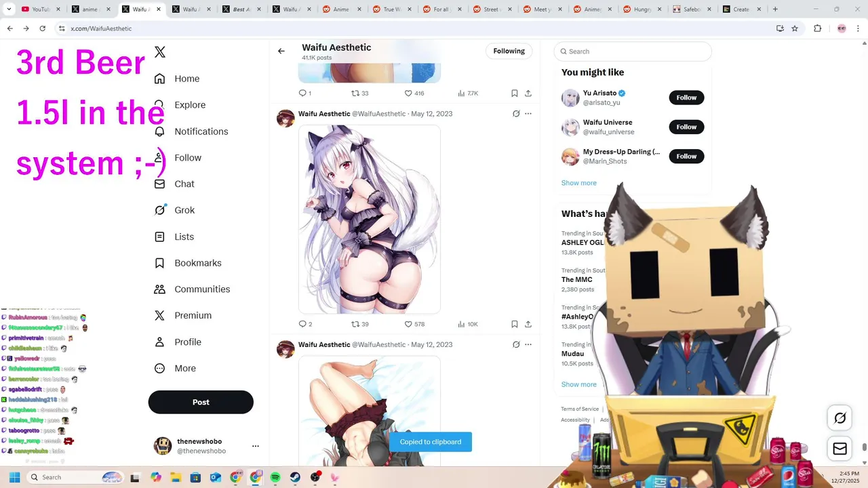Like the post with 416 likes
The image size is (868, 488).
click(x=414, y=94)
